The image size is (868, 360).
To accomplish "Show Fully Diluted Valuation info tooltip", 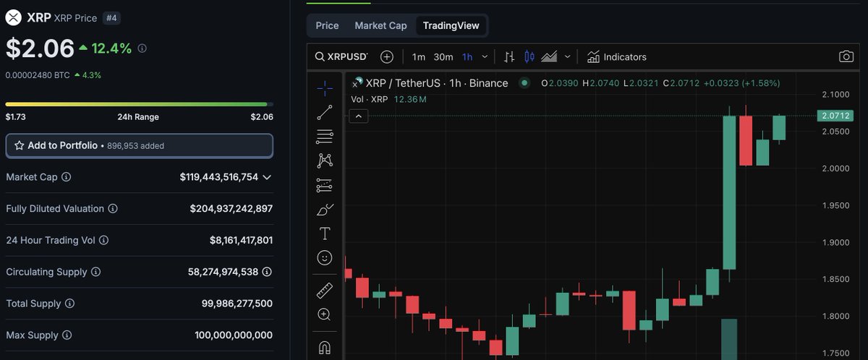I will pyautogui.click(x=112, y=209).
